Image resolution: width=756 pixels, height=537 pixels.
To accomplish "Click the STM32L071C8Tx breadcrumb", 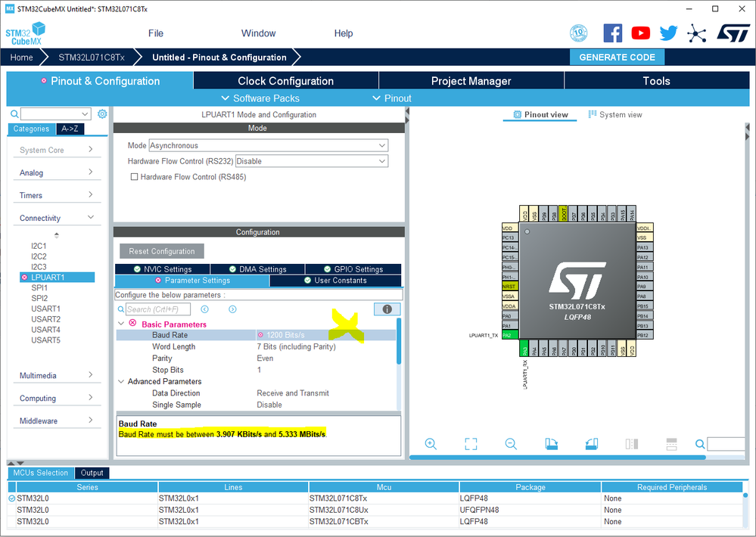I will click(x=92, y=57).
